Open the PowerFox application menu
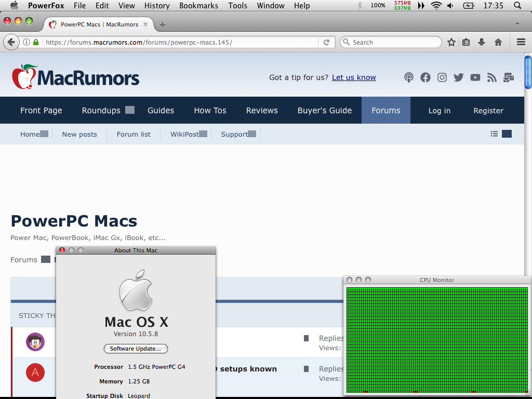The width and height of the screenshot is (532, 399). pos(46,5)
